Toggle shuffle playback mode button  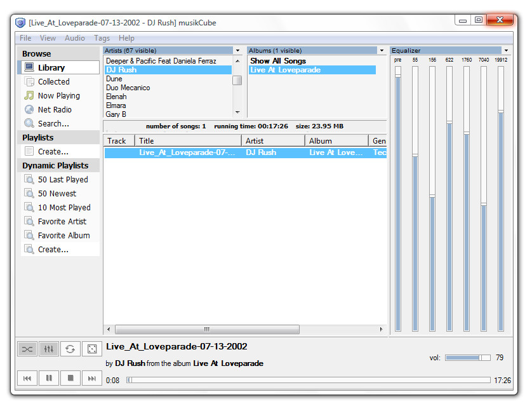(27, 349)
